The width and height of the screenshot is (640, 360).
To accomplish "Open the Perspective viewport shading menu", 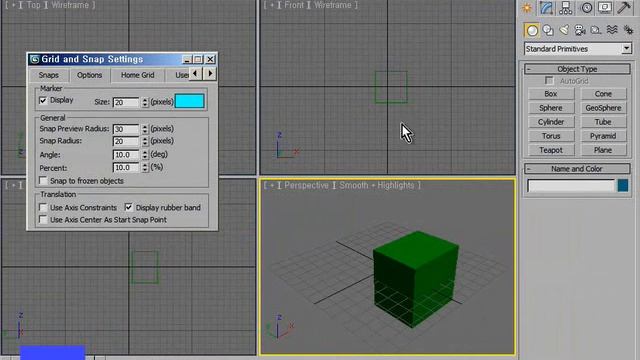I will click(376, 185).
